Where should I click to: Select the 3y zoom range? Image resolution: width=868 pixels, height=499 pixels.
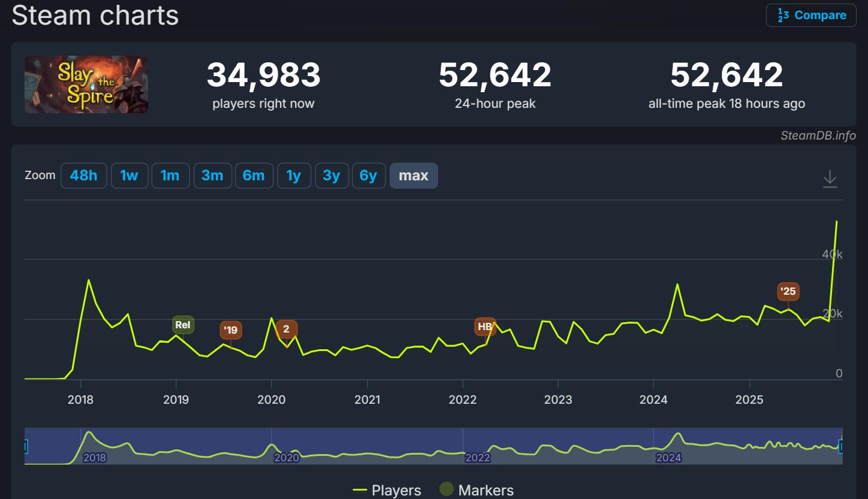tap(331, 176)
